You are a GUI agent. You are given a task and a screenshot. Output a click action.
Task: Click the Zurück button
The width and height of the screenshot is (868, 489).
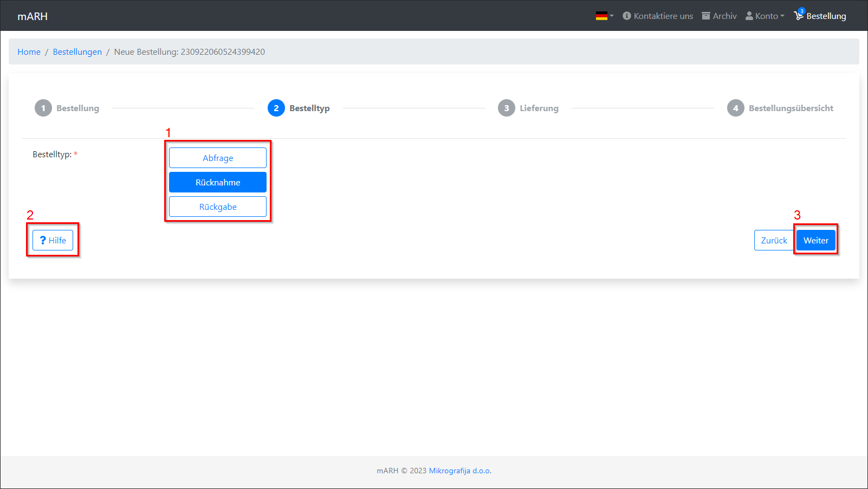point(774,240)
